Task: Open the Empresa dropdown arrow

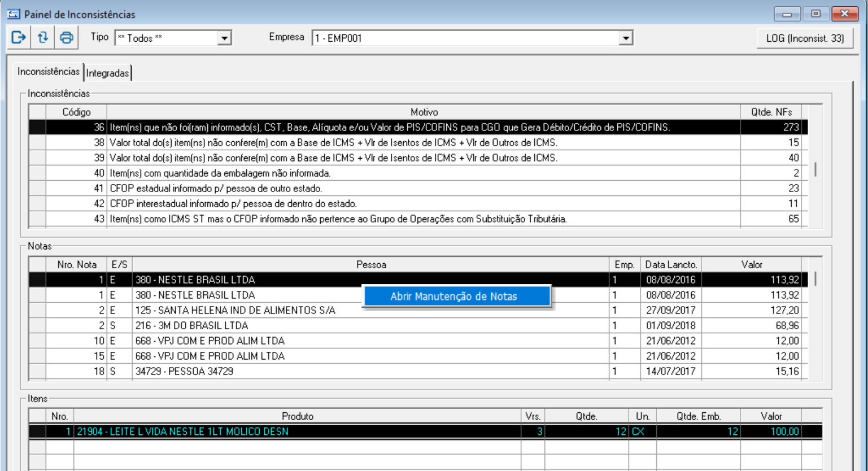Action: tap(625, 38)
